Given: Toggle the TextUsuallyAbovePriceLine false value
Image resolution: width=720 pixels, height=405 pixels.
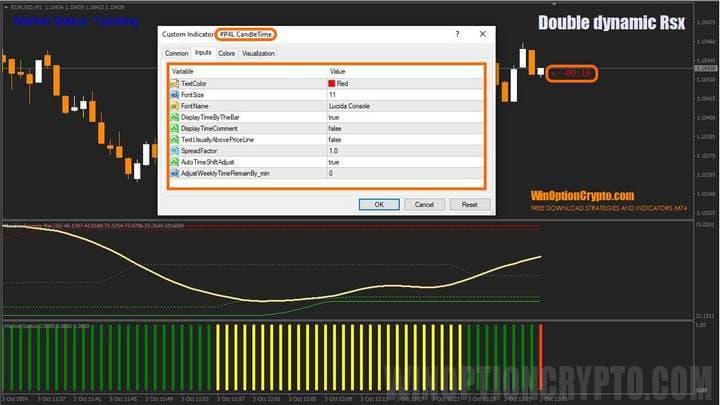Looking at the screenshot, I should point(335,140).
